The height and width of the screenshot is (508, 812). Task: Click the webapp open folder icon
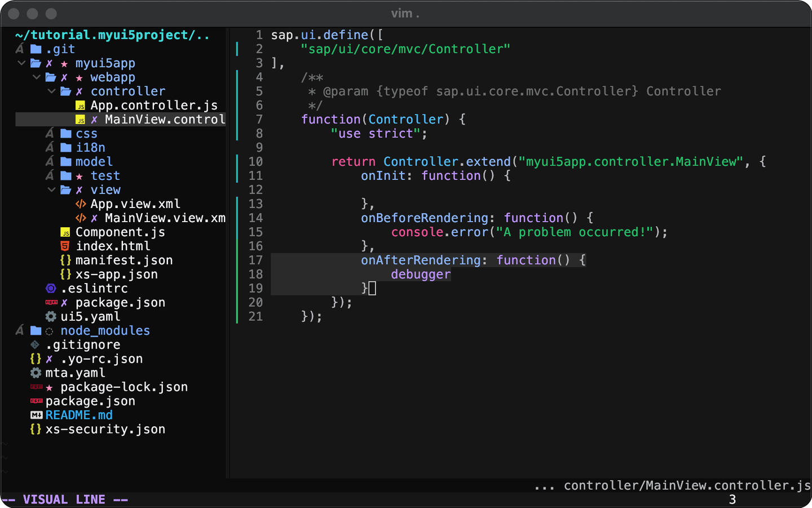(x=51, y=77)
